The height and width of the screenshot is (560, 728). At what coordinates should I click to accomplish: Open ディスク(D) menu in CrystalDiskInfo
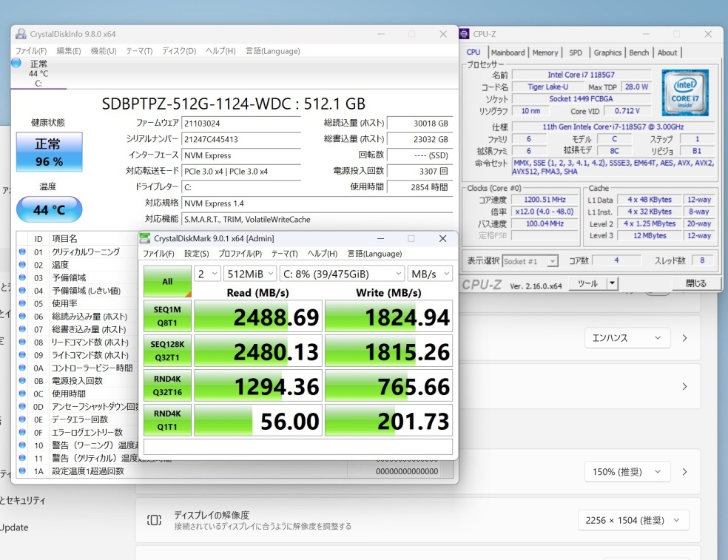click(x=179, y=51)
